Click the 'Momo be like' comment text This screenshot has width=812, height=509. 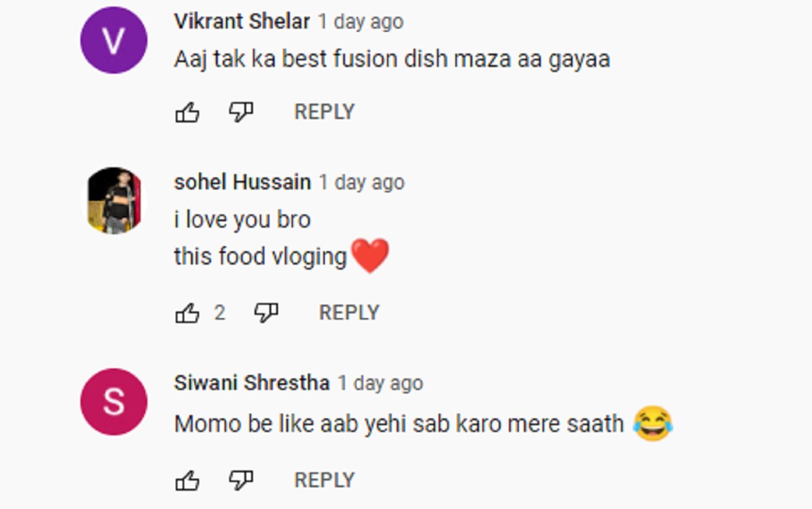pyautogui.click(x=399, y=424)
